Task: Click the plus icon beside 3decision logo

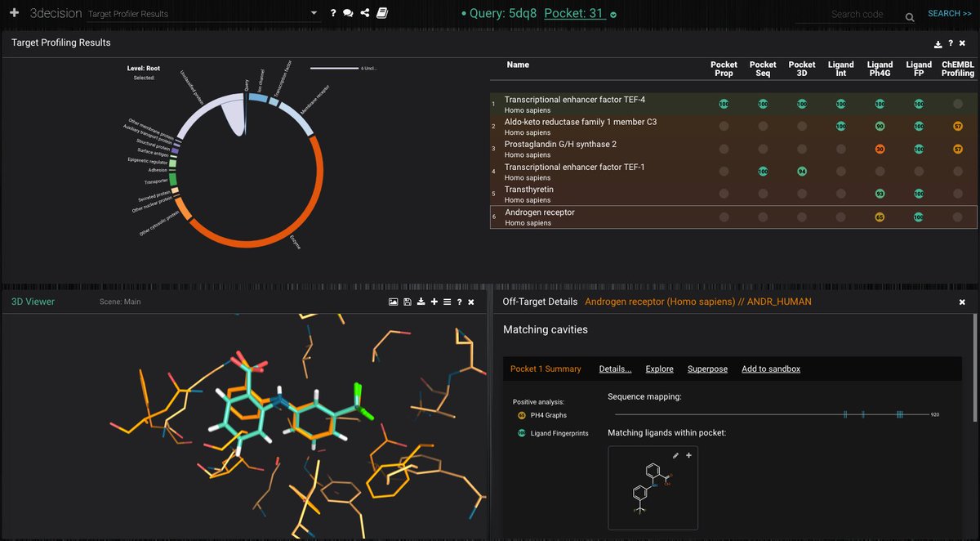Action: (14, 13)
